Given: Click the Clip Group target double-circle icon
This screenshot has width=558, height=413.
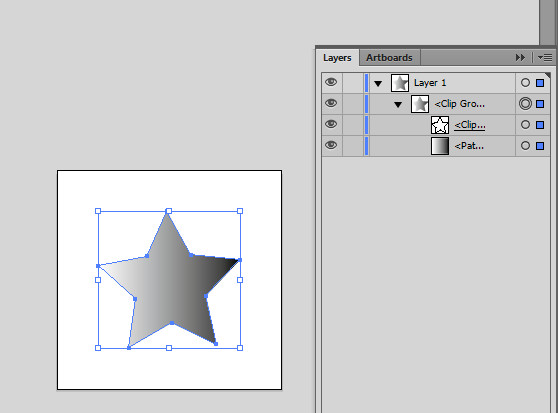Looking at the screenshot, I should [x=525, y=104].
